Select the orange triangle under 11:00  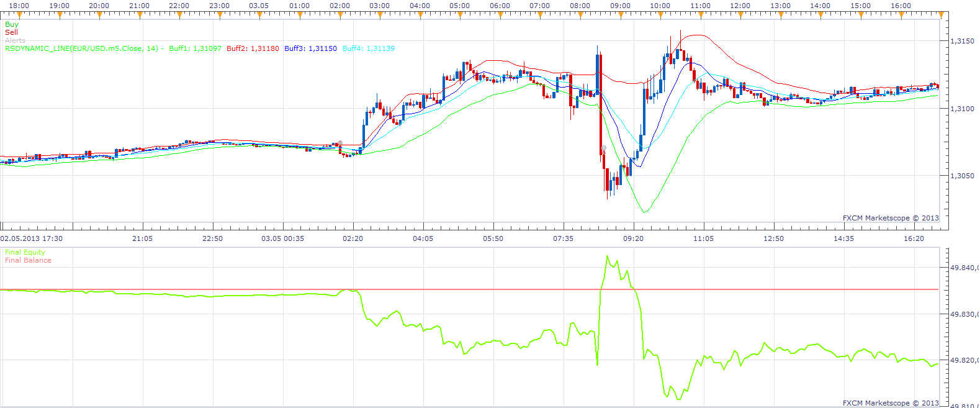pos(701,15)
